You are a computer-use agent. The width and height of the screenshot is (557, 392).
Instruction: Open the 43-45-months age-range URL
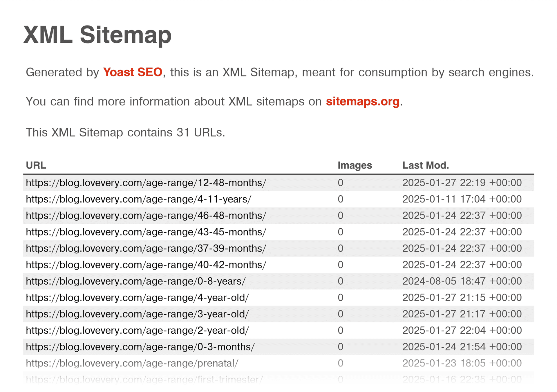click(x=146, y=232)
